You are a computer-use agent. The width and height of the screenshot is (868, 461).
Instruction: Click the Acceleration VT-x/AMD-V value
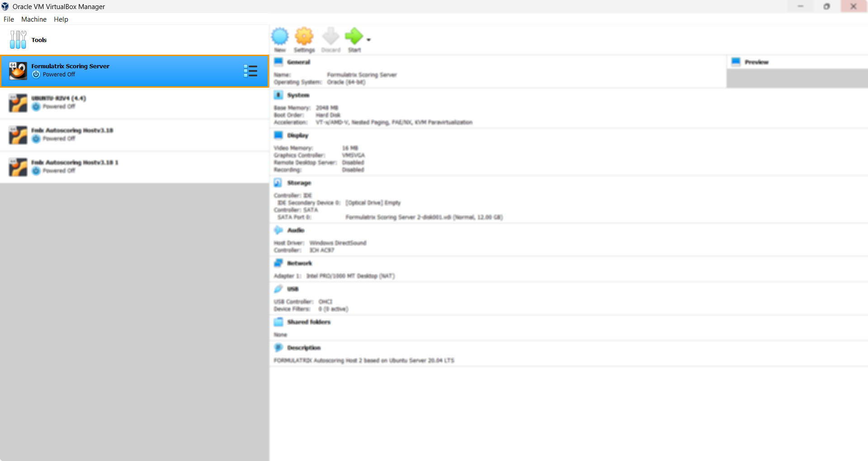point(394,122)
